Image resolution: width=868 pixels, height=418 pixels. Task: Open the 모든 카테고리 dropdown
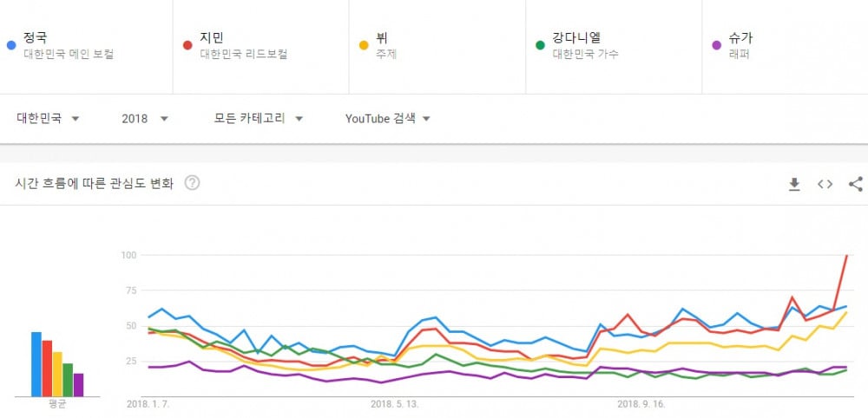[259, 118]
